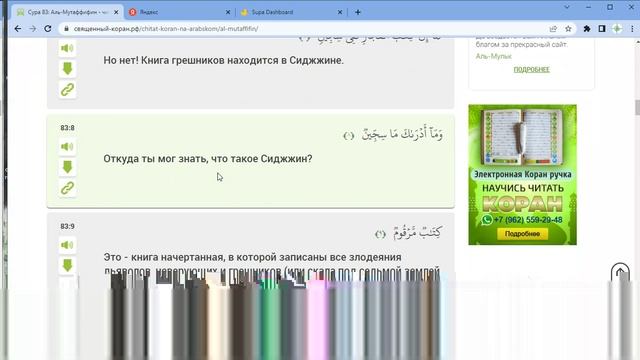Open a new browser tab
The width and height of the screenshot is (640, 360).
[x=358, y=12]
